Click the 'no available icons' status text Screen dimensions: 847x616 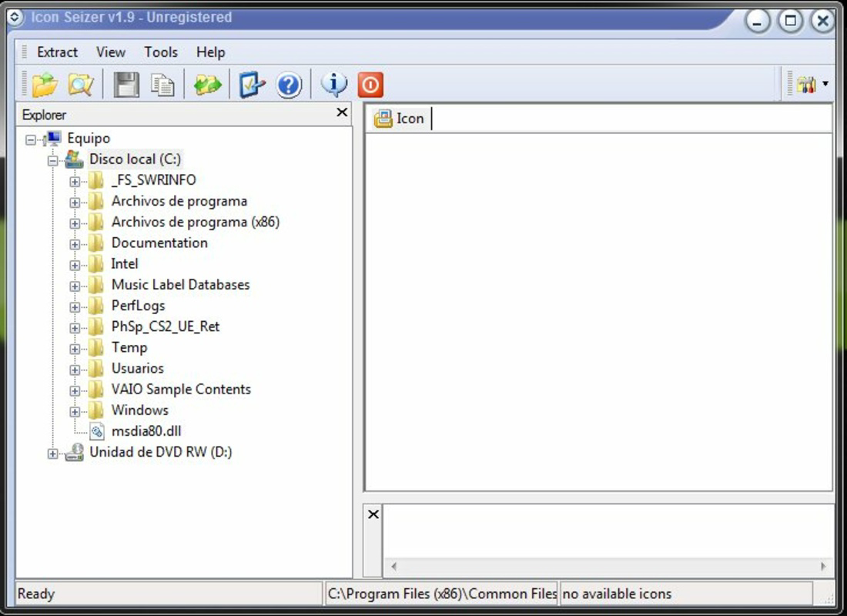(x=617, y=594)
